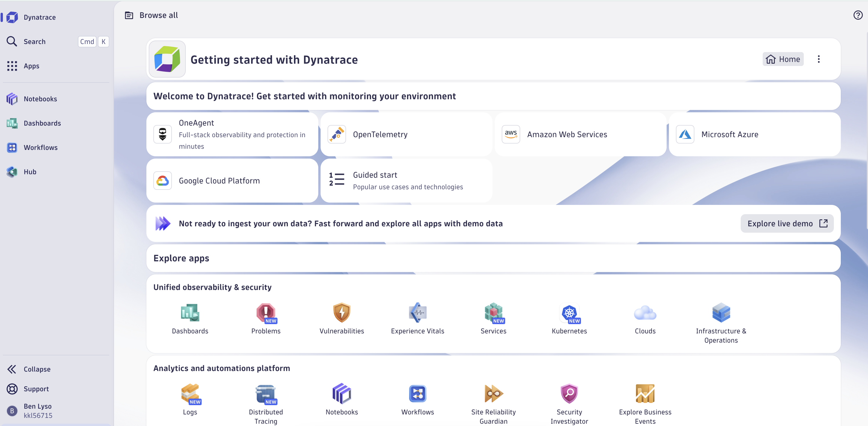This screenshot has height=426, width=868.
Task: Select Hub in the sidebar
Action: pos(30,172)
